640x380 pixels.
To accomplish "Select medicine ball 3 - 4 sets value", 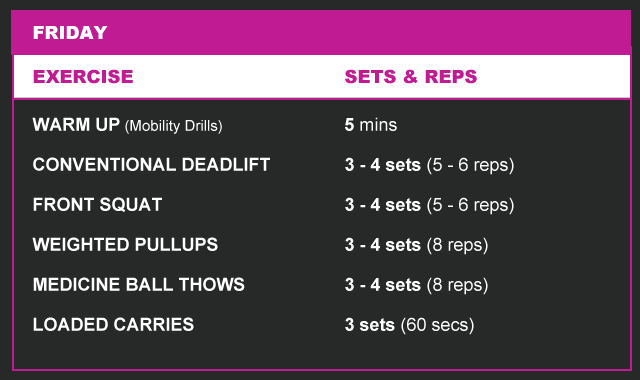I will [x=382, y=285].
